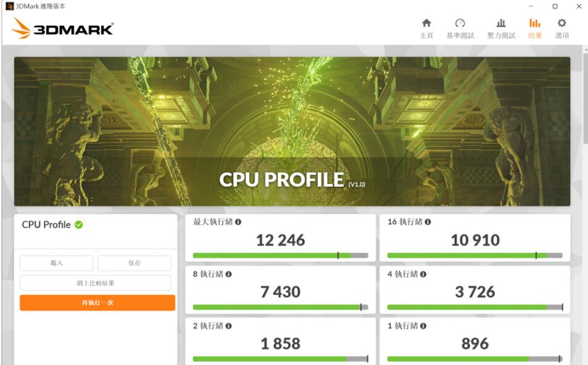
Task: Click the info icon beside 16 執行緒
Action: [429, 223]
